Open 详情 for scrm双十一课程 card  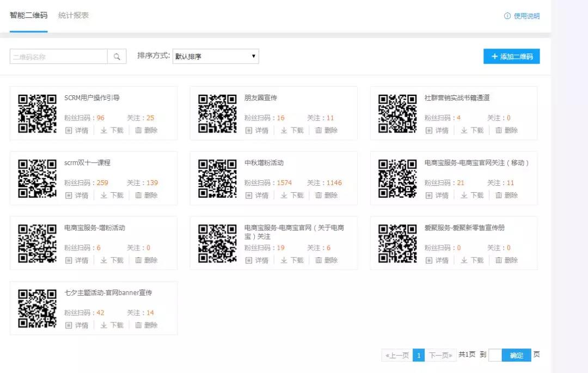tap(77, 195)
